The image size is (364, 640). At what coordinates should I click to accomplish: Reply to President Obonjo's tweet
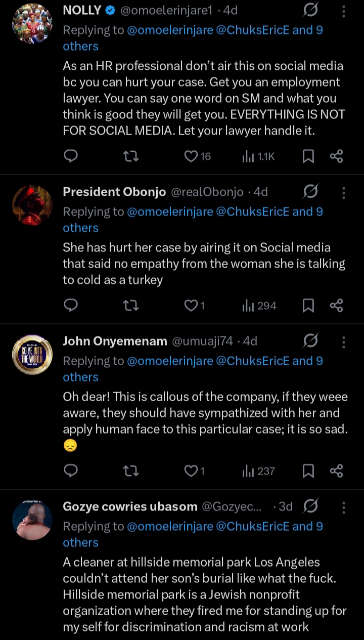[x=71, y=306]
